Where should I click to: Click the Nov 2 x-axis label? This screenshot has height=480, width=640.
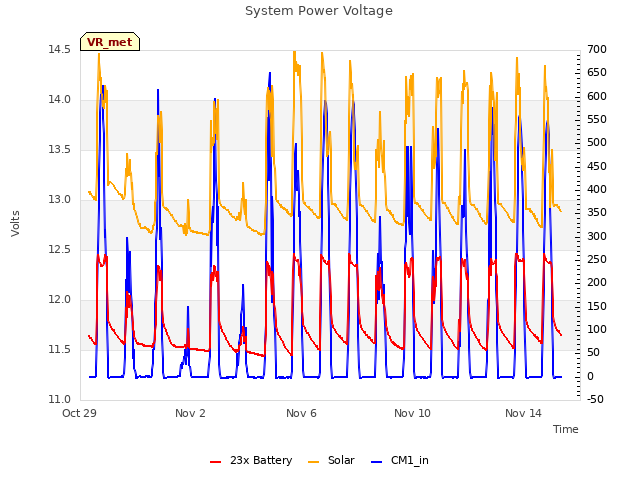pyautogui.click(x=190, y=413)
